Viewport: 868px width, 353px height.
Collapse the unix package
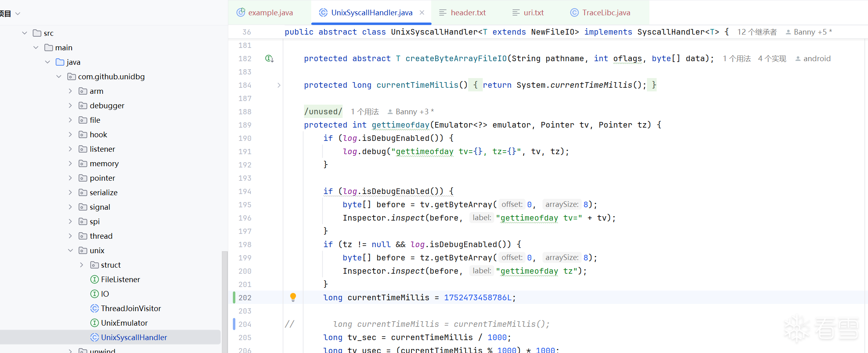click(x=70, y=250)
